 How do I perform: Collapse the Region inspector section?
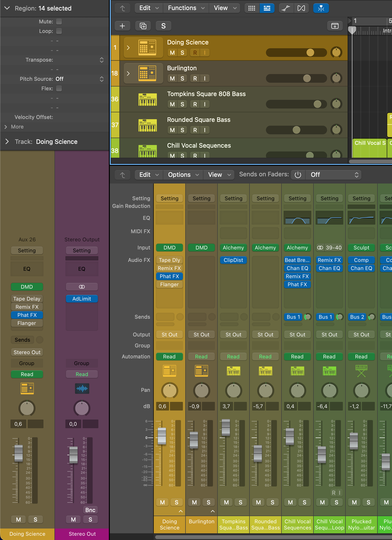7,8
